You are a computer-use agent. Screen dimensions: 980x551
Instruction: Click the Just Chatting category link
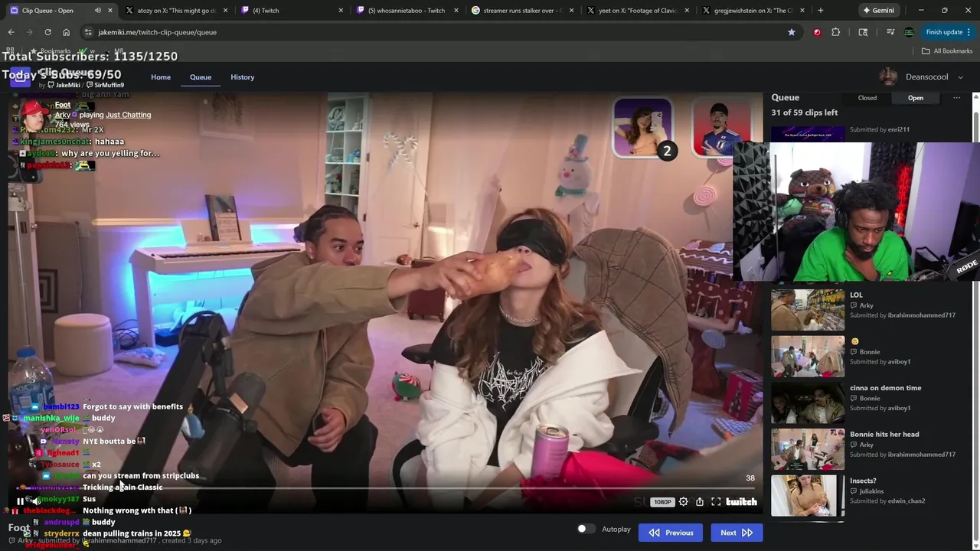[129, 115]
